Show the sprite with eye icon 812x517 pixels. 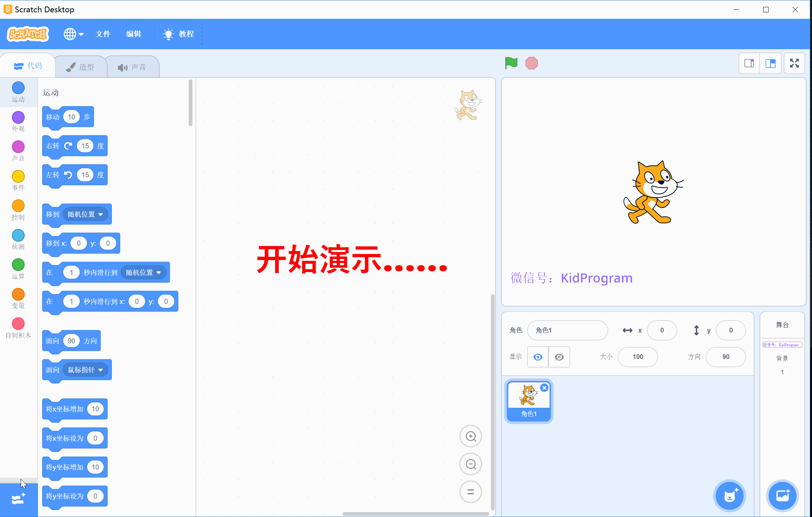pos(538,357)
